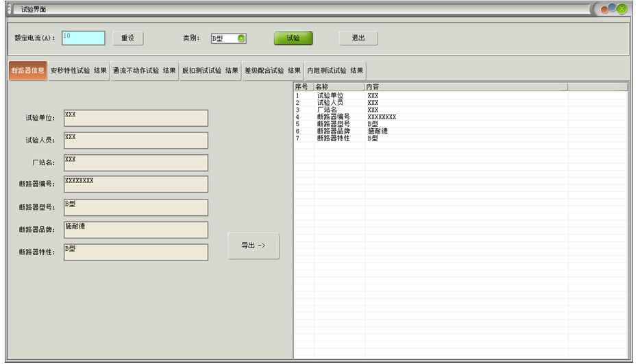Open the 安秒特性试验 结果 tab

79,71
